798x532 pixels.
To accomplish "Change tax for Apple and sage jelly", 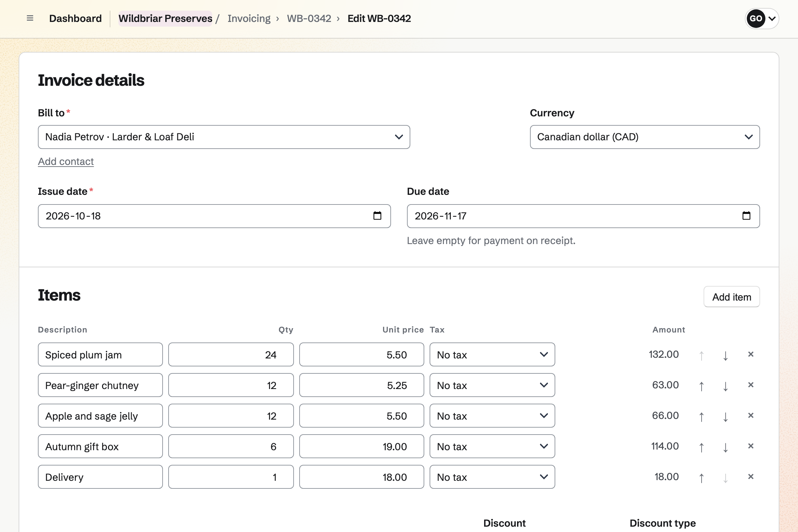I will [x=492, y=416].
